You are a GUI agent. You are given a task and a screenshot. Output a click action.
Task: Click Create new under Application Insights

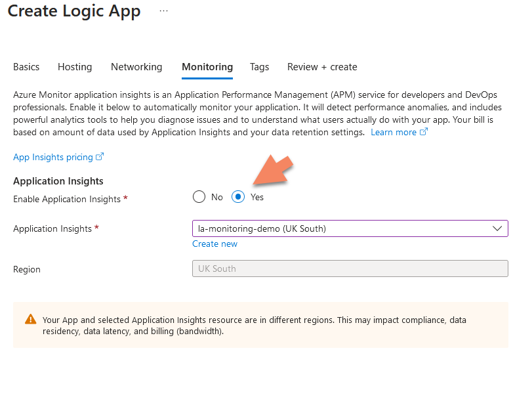tap(215, 244)
